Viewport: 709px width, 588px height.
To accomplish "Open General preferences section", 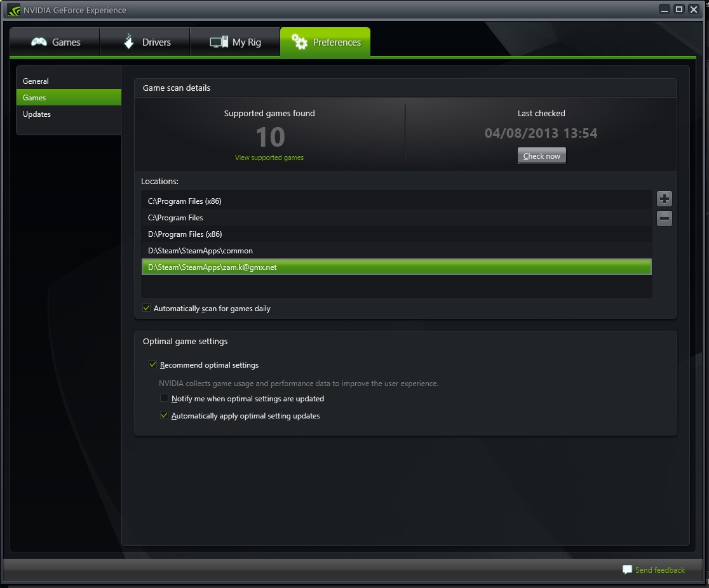I will [69, 81].
